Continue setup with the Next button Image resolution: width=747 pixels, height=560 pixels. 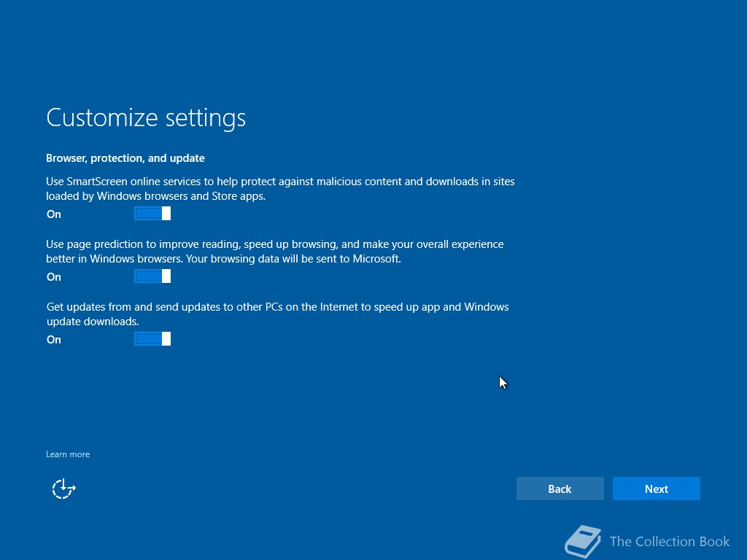[656, 489]
